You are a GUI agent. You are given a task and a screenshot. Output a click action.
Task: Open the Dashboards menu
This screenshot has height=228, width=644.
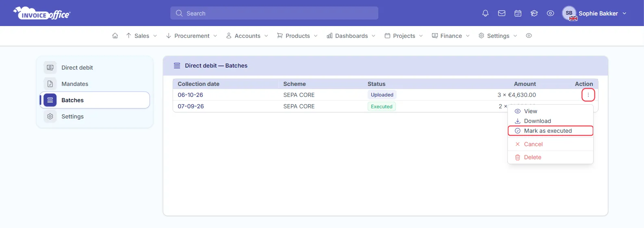click(351, 36)
